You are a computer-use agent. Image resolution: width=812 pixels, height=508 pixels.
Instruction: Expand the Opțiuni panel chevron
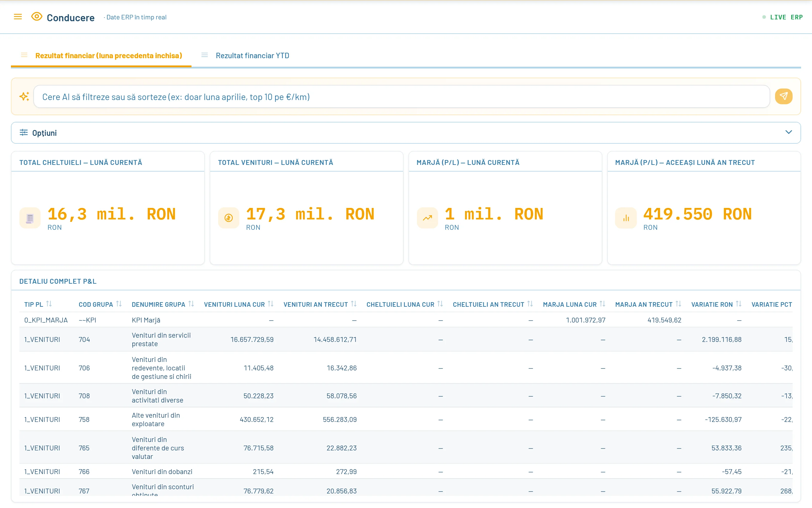pyautogui.click(x=788, y=132)
